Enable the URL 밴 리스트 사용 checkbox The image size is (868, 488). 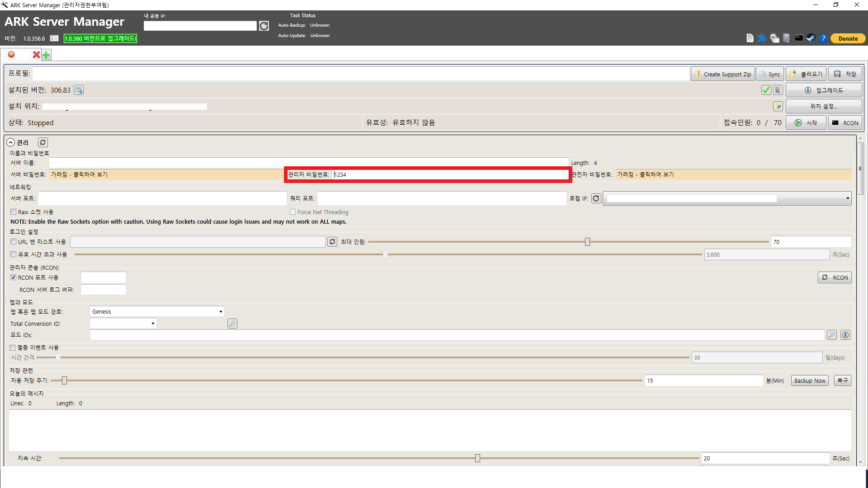(14, 242)
